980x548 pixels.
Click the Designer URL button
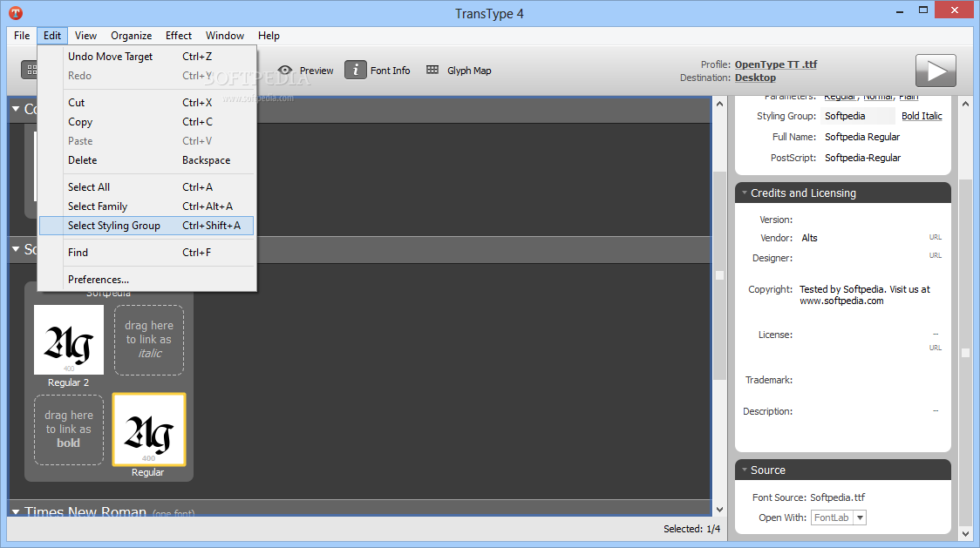pyautogui.click(x=935, y=255)
